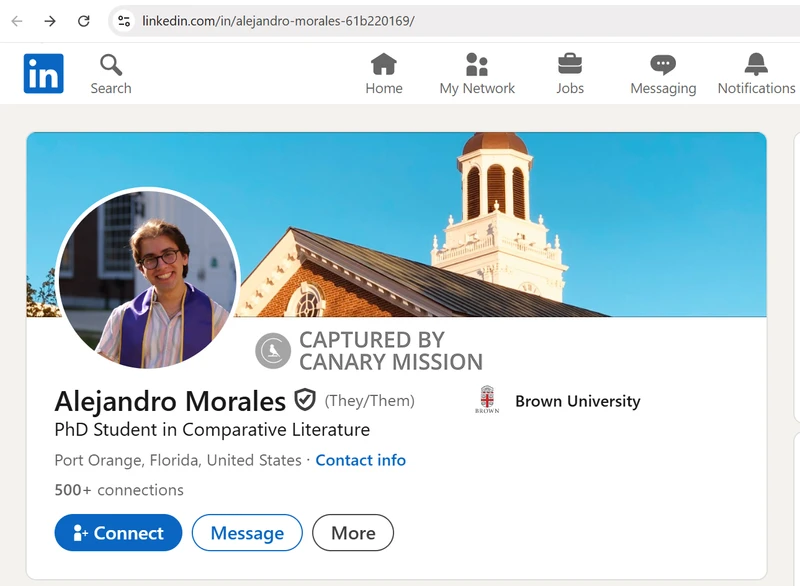Go to Home via house icon
Screen dimensions: 800x586
point(384,64)
